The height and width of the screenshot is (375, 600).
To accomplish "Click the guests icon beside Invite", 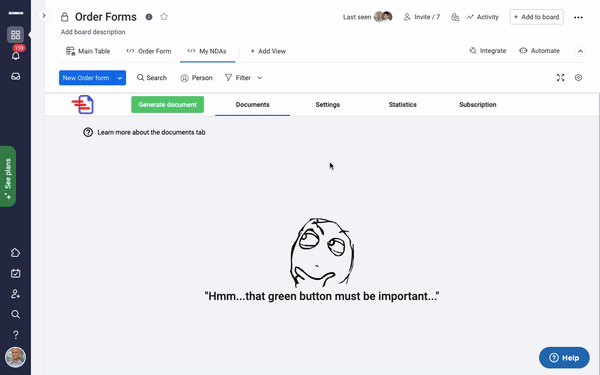I will tap(455, 17).
